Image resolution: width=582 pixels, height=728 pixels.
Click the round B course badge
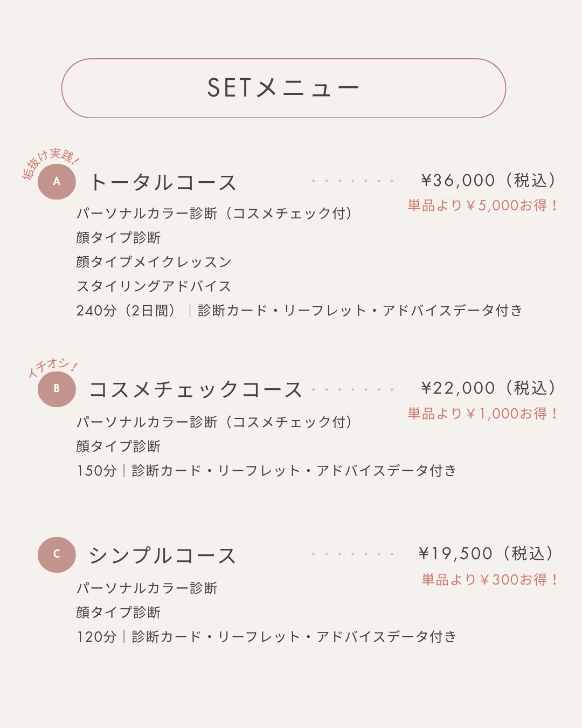coord(57,388)
